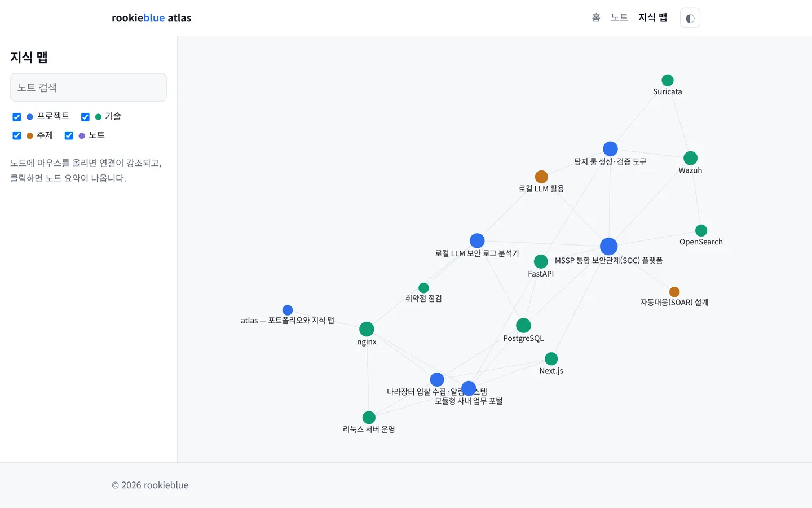Go to the 홈 menu item
This screenshot has height=508, width=812.
coord(596,17)
